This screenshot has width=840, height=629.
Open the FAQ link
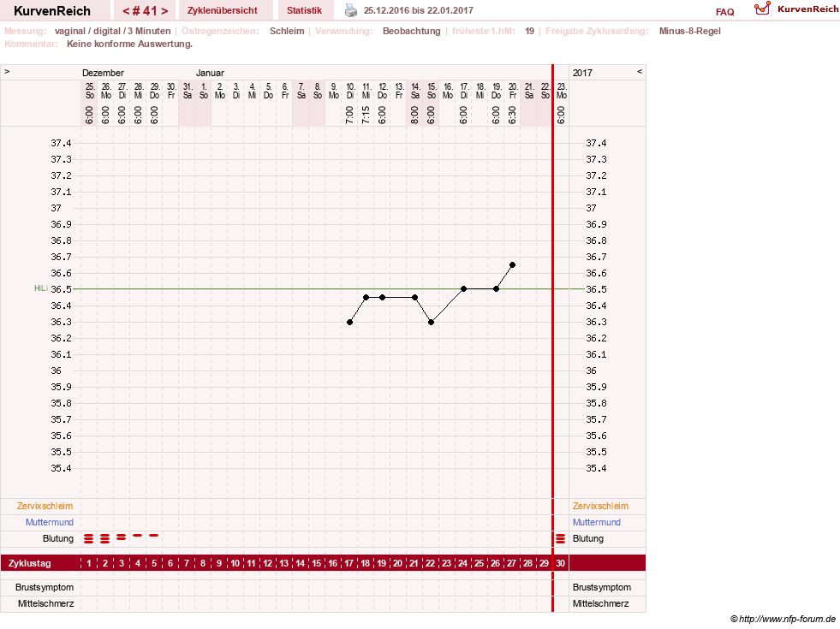(x=724, y=12)
